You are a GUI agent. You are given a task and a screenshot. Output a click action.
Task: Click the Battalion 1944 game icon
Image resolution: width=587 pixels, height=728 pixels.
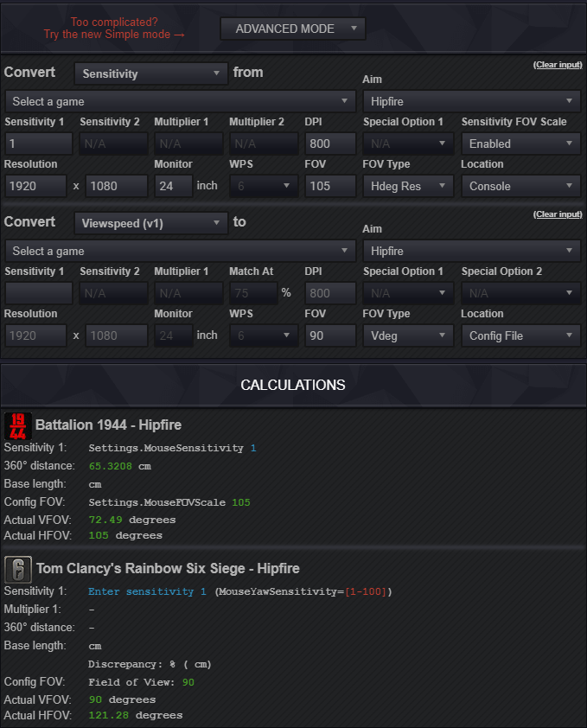tap(17, 425)
